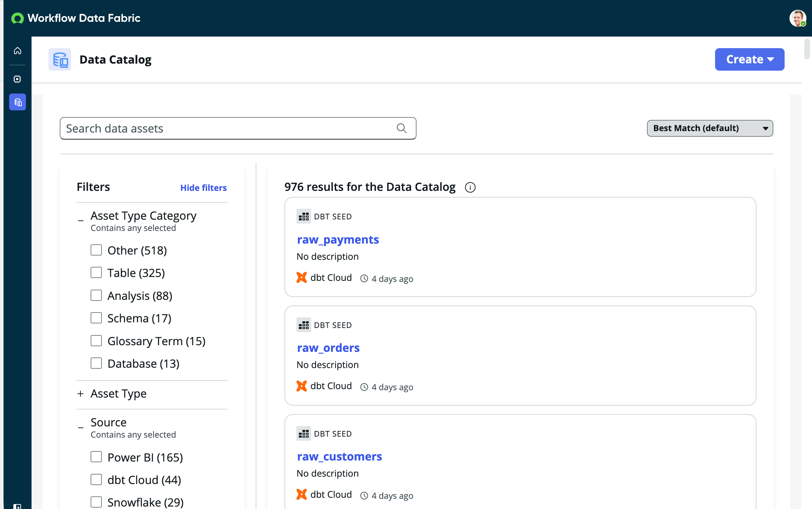
Task: Click the Filters heading
Action: (93, 187)
